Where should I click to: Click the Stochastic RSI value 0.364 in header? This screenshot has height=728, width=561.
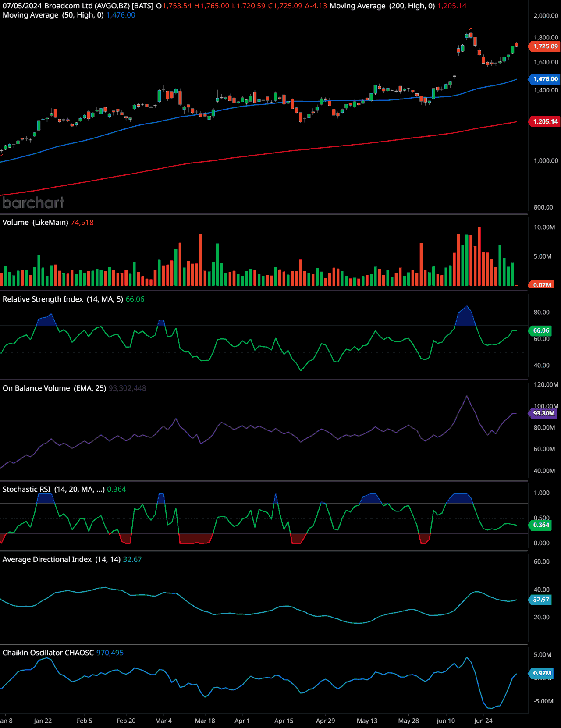click(117, 489)
